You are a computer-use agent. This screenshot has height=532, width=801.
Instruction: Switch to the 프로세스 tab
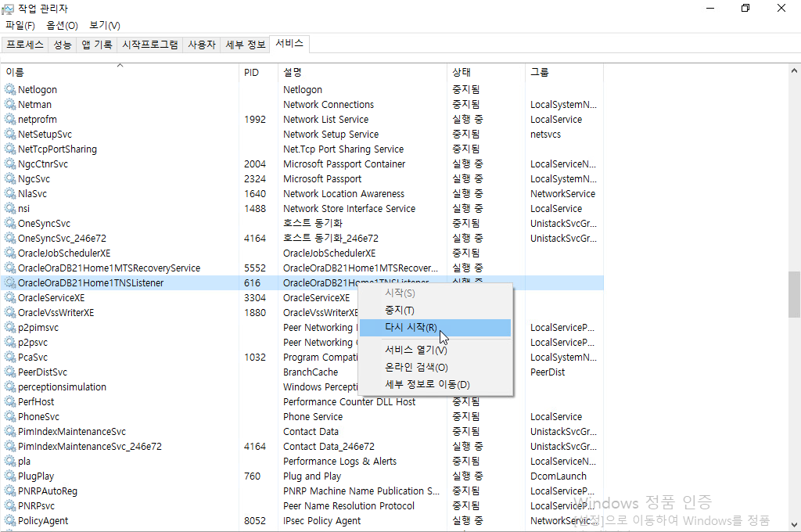[x=24, y=45]
